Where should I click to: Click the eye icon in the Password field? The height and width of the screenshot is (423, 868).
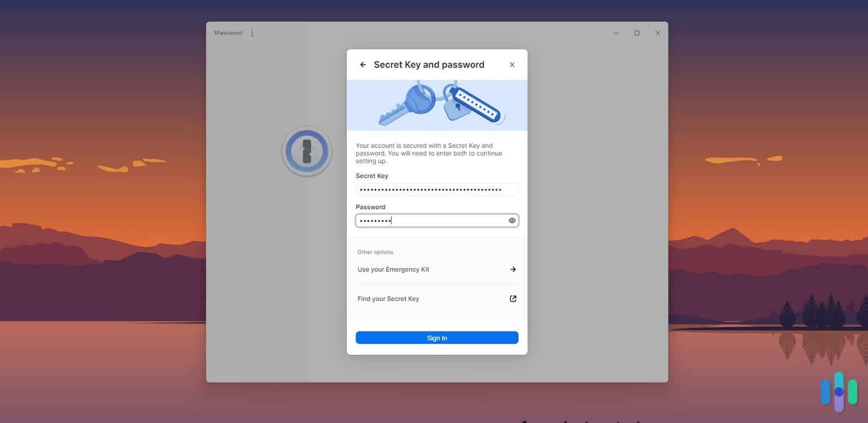click(x=511, y=220)
